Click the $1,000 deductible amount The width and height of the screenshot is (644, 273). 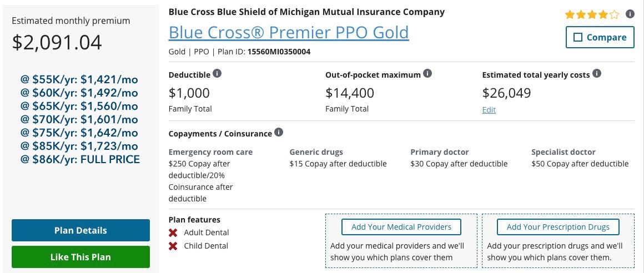(189, 93)
